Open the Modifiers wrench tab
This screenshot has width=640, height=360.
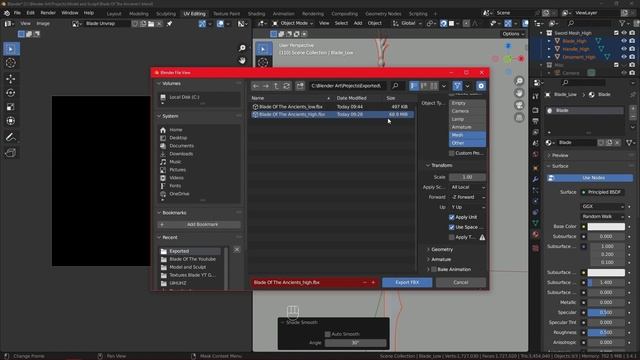tap(536, 179)
